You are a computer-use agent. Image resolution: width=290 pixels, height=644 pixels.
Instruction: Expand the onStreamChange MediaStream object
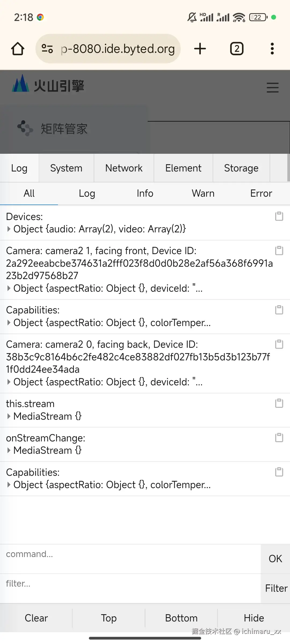pyautogui.click(x=9, y=450)
